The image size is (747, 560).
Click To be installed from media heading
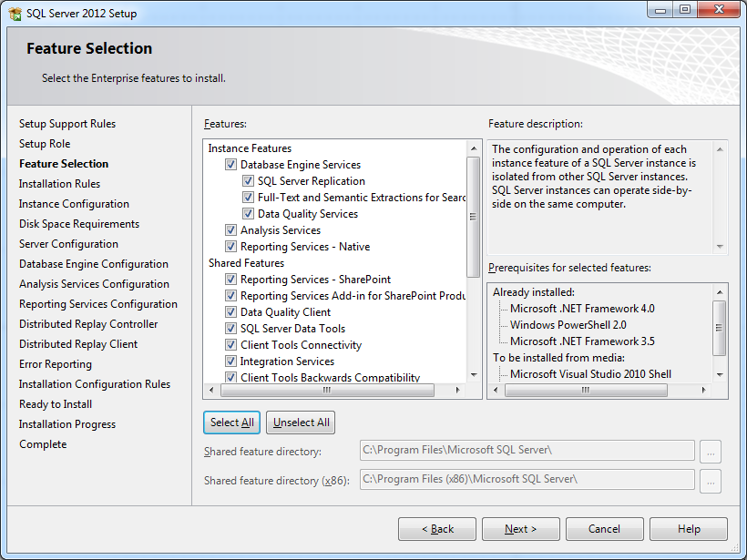pyautogui.click(x=558, y=358)
